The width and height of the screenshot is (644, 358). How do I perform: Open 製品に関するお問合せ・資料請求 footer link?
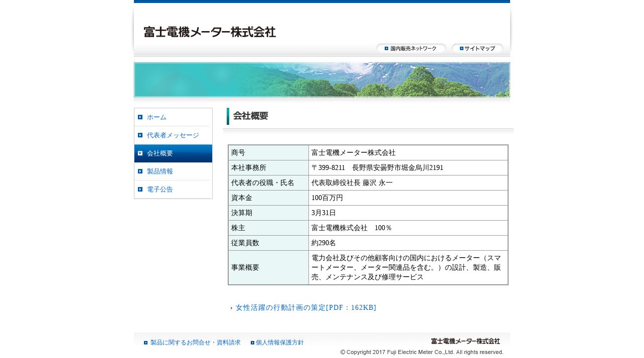(x=196, y=342)
